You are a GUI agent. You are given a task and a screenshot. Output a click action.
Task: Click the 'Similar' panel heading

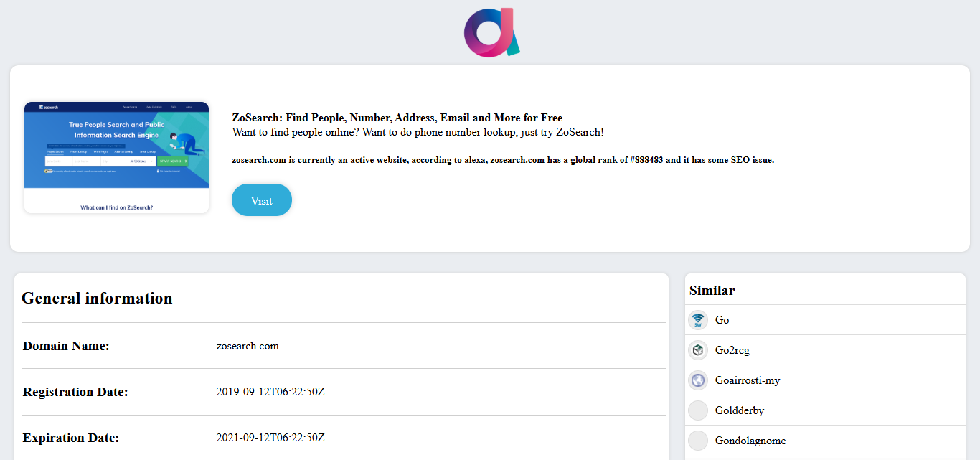click(x=712, y=291)
